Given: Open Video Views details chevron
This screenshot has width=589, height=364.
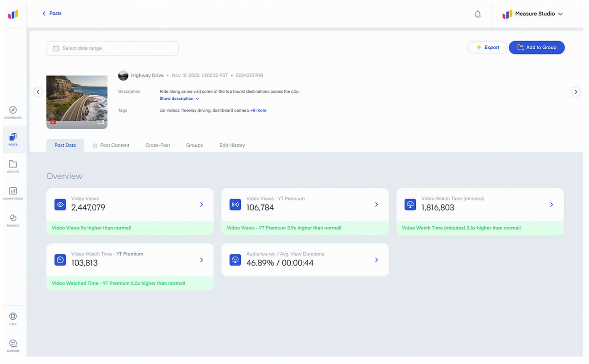Looking at the screenshot, I should pyautogui.click(x=202, y=205).
